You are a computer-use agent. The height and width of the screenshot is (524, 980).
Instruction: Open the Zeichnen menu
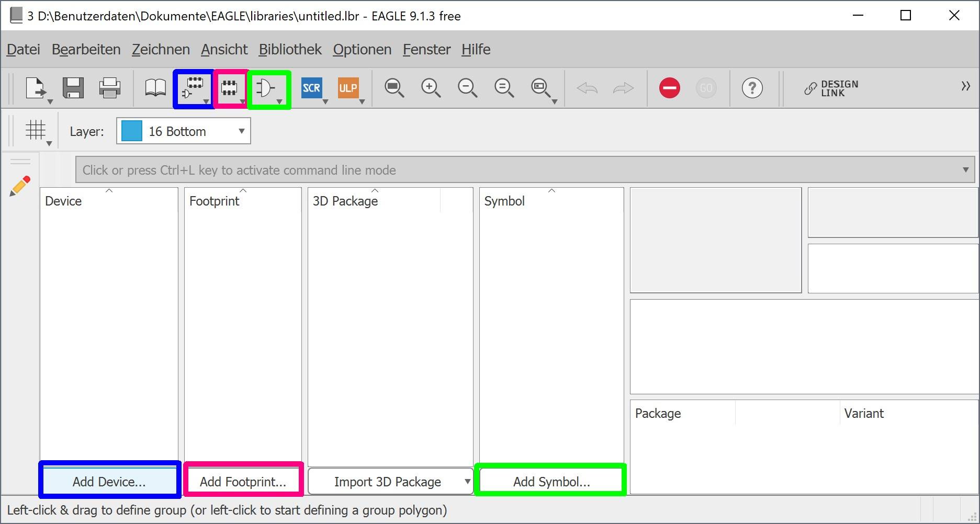(161, 50)
